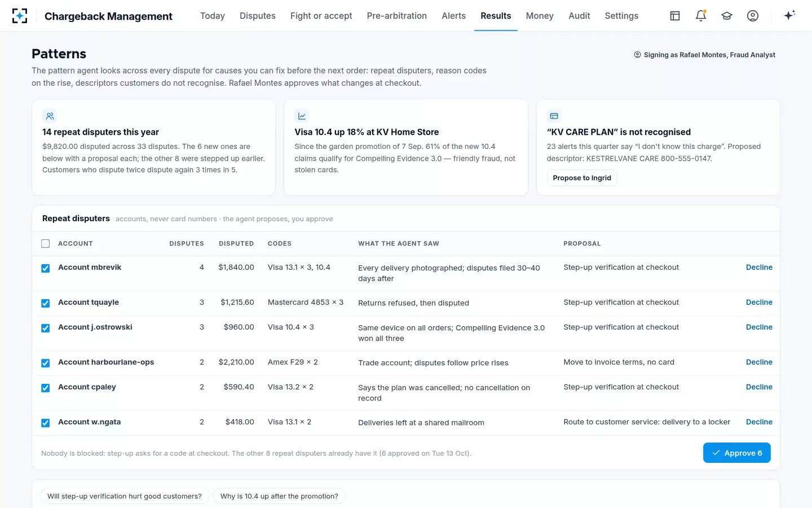
Task: Go to the Today tab
Action: pyautogui.click(x=213, y=16)
